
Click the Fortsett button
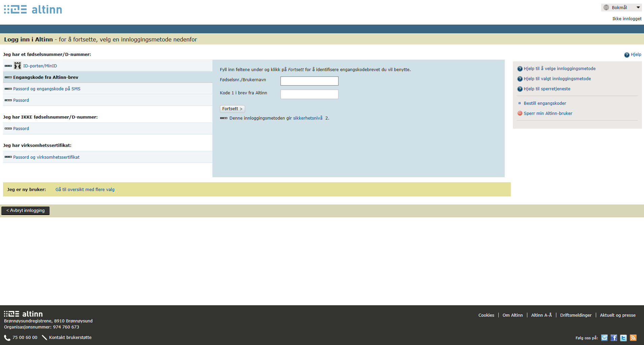click(232, 109)
